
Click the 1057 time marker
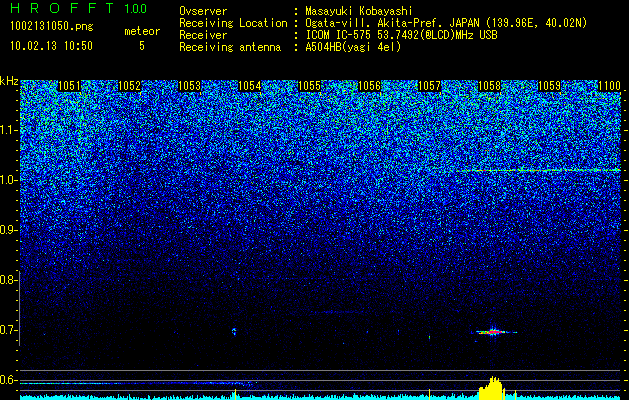[430, 86]
